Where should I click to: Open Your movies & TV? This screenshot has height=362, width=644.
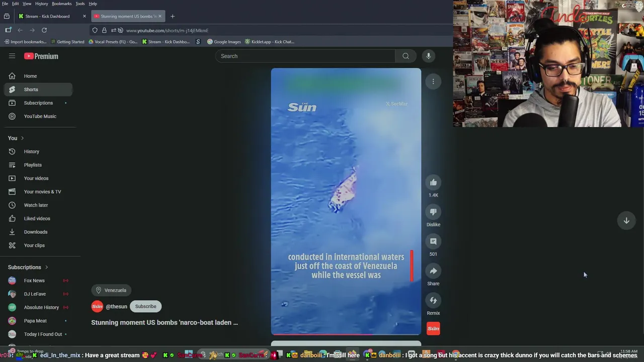coord(38,192)
